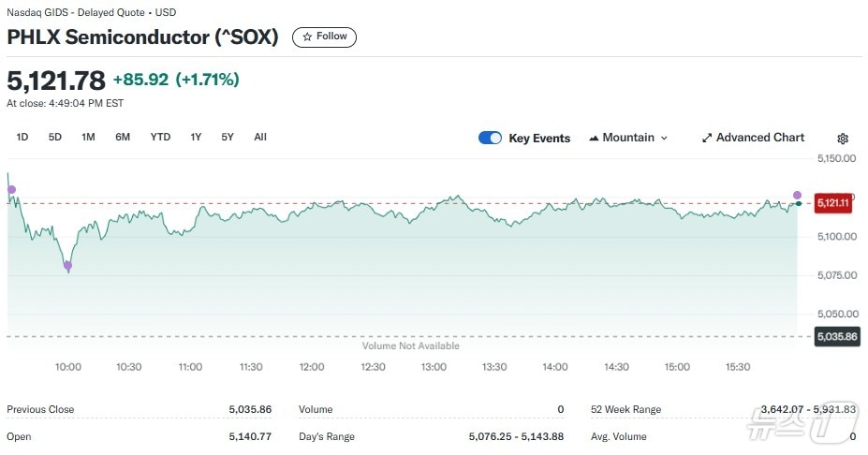Viewport: 868px width, 455px height.
Task: Click the key event marker near 10:00 low
Action: [67, 266]
